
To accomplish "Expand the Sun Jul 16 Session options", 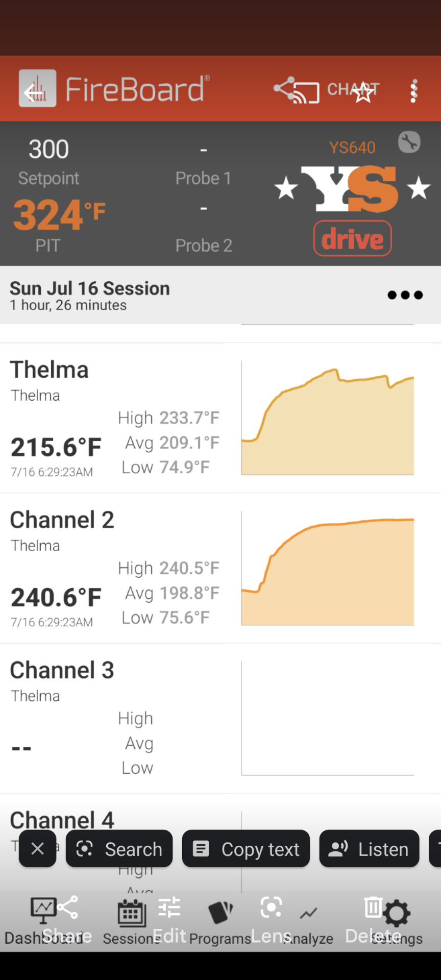I will [x=405, y=295].
